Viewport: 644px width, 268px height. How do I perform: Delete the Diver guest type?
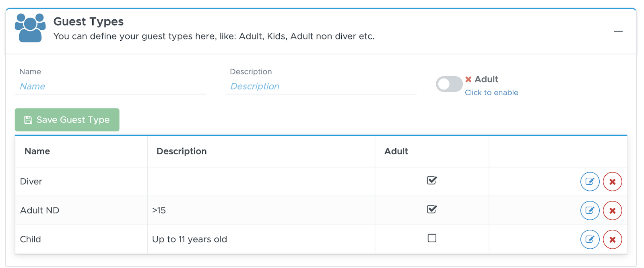pyautogui.click(x=612, y=182)
